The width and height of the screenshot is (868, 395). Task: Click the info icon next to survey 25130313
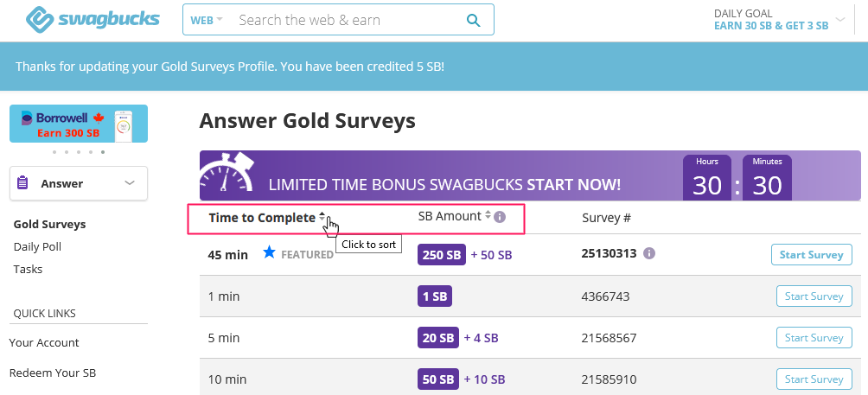tap(649, 253)
